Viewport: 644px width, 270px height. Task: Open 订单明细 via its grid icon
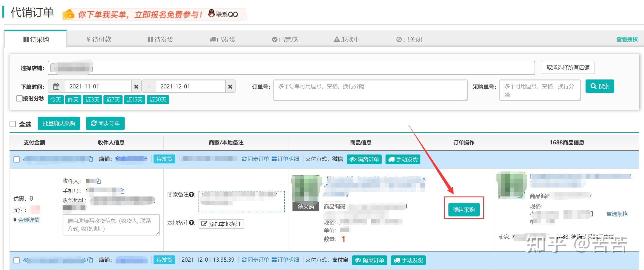[x=274, y=159]
